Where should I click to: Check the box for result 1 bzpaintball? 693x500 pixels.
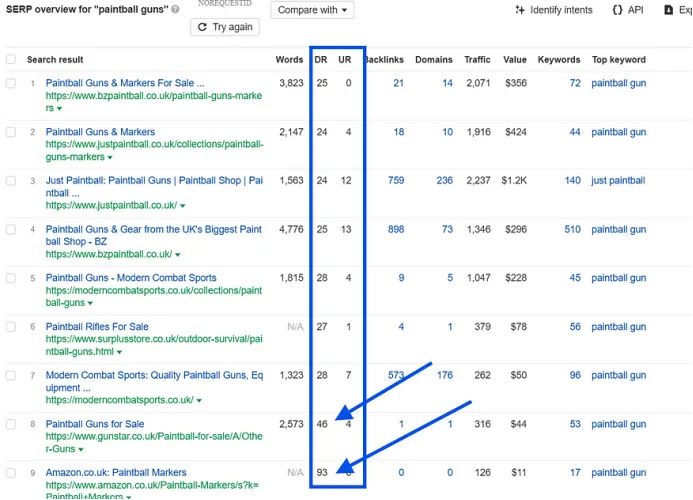coord(11,83)
